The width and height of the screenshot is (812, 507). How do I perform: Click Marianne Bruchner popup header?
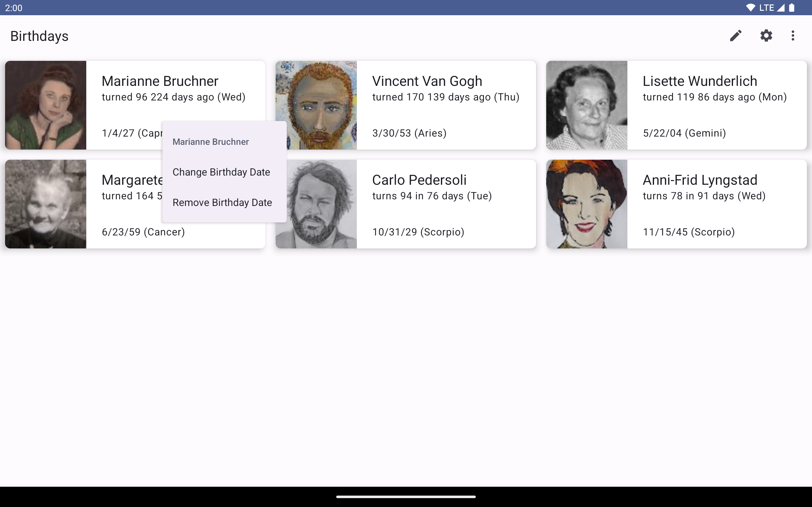[211, 142]
